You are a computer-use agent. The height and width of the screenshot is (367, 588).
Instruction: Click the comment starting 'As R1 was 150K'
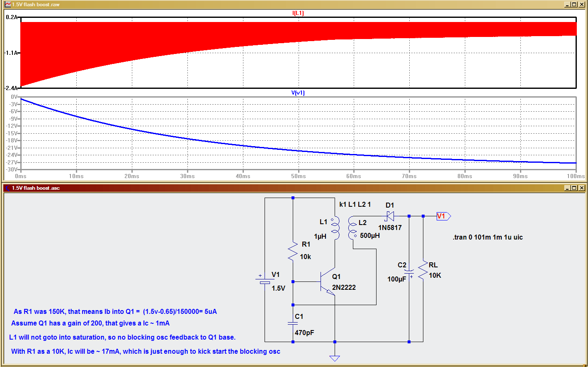tap(115, 311)
